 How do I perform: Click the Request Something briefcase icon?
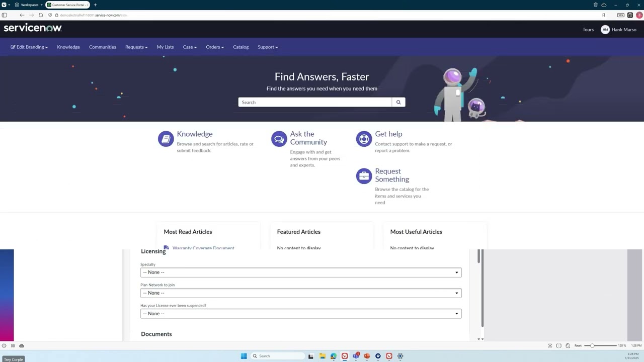coord(364,175)
